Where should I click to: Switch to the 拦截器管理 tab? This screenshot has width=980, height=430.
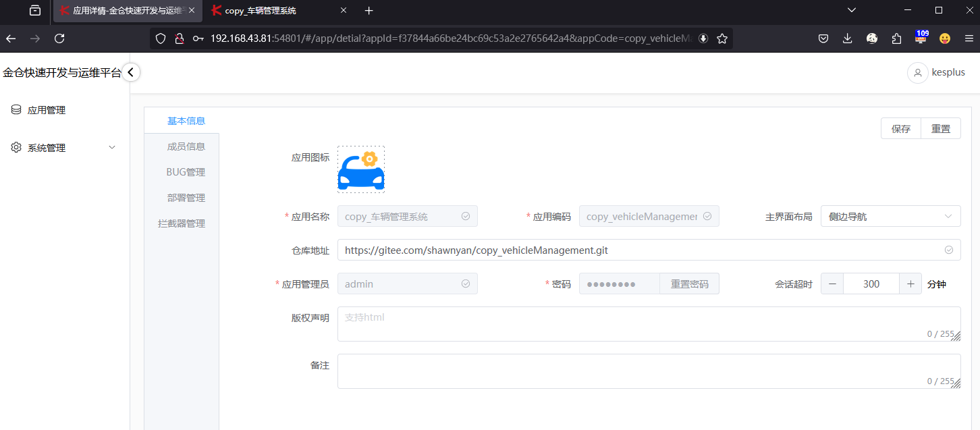click(182, 223)
